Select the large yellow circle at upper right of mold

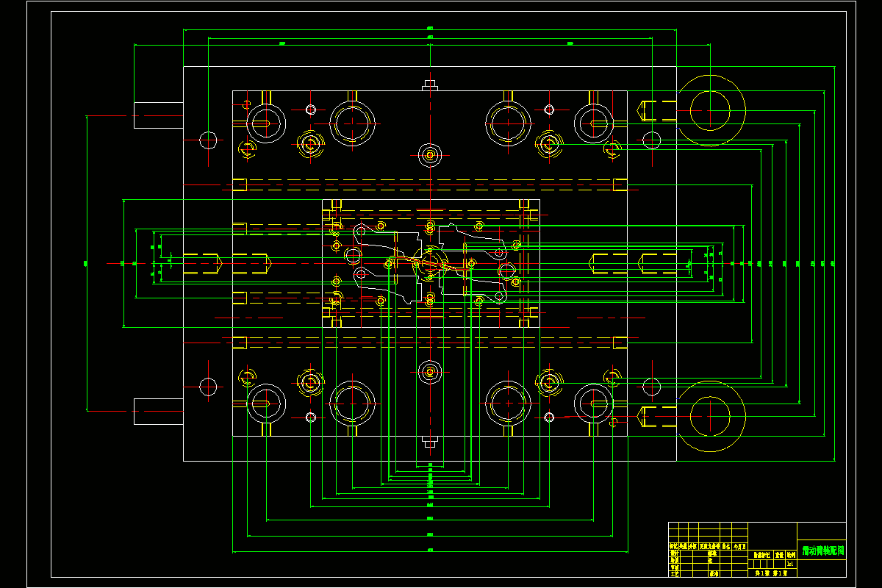coord(711,111)
